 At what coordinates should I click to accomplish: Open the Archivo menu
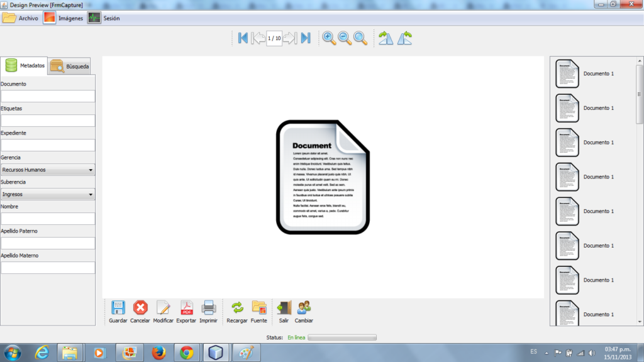click(x=20, y=18)
